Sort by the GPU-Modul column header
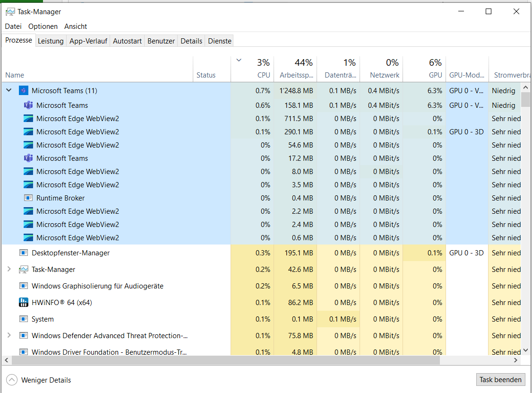Screen dimensions: 532x393 [467, 69]
